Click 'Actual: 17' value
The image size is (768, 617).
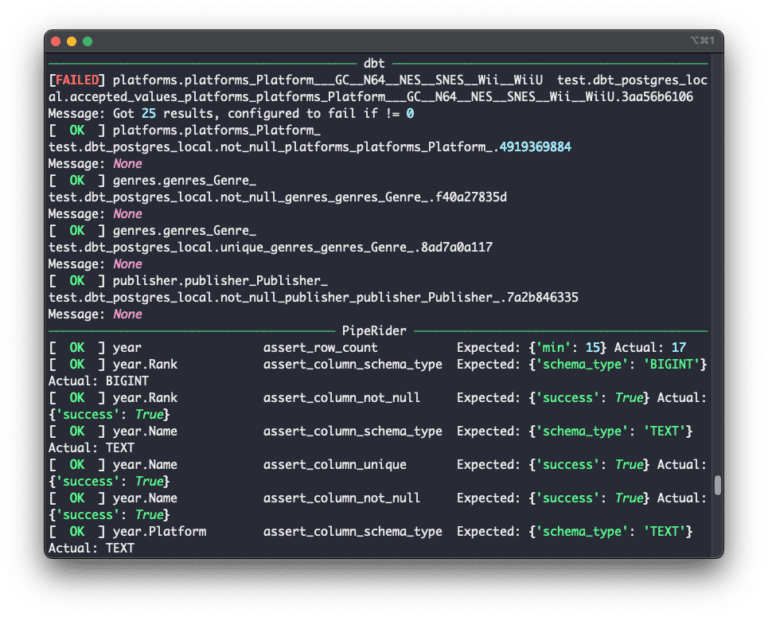(x=650, y=348)
